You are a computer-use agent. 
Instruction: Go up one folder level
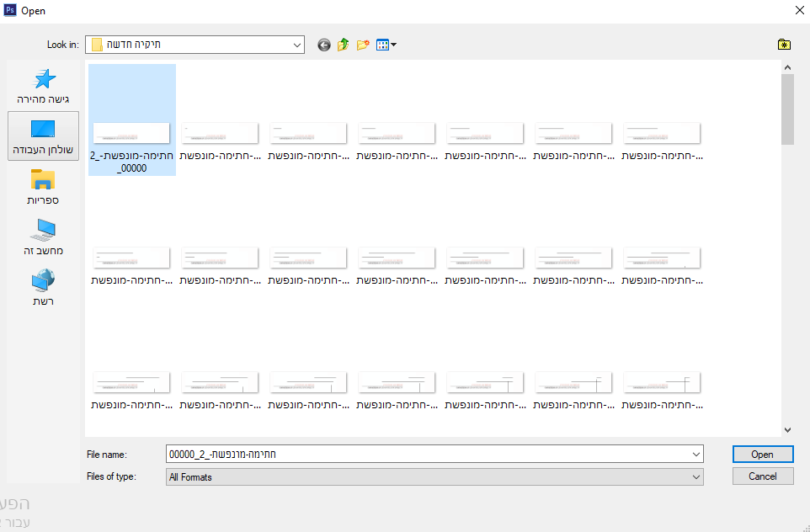[x=343, y=45]
